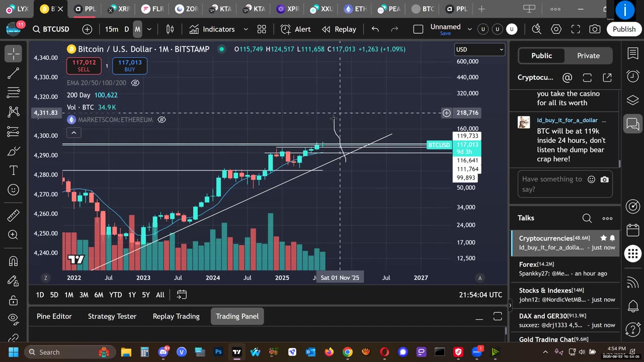The image size is (644, 362).
Task: Pop out chat into new window
Action: (x=607, y=77)
